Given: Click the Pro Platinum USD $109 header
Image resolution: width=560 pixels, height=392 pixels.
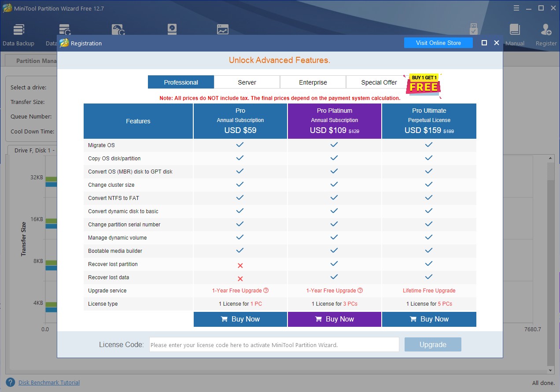Looking at the screenshot, I should click(335, 121).
